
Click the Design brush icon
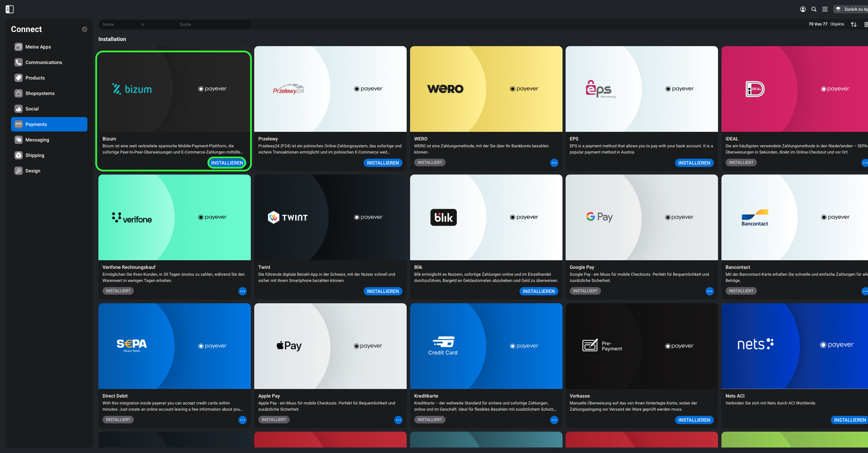(x=19, y=171)
